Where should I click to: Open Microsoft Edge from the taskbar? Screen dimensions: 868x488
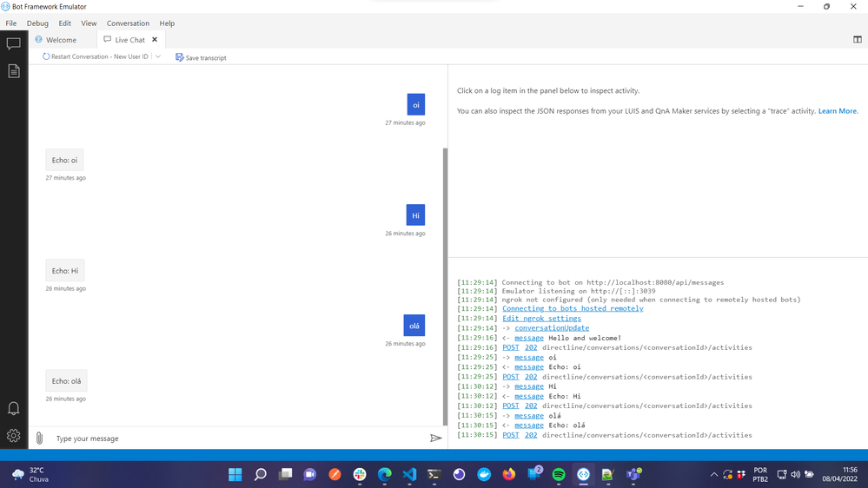[385, 474]
